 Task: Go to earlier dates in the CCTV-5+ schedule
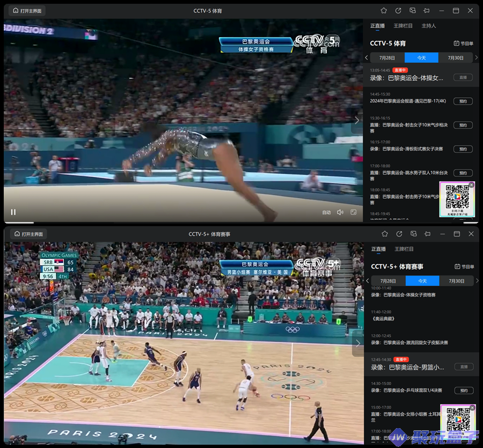click(367, 281)
